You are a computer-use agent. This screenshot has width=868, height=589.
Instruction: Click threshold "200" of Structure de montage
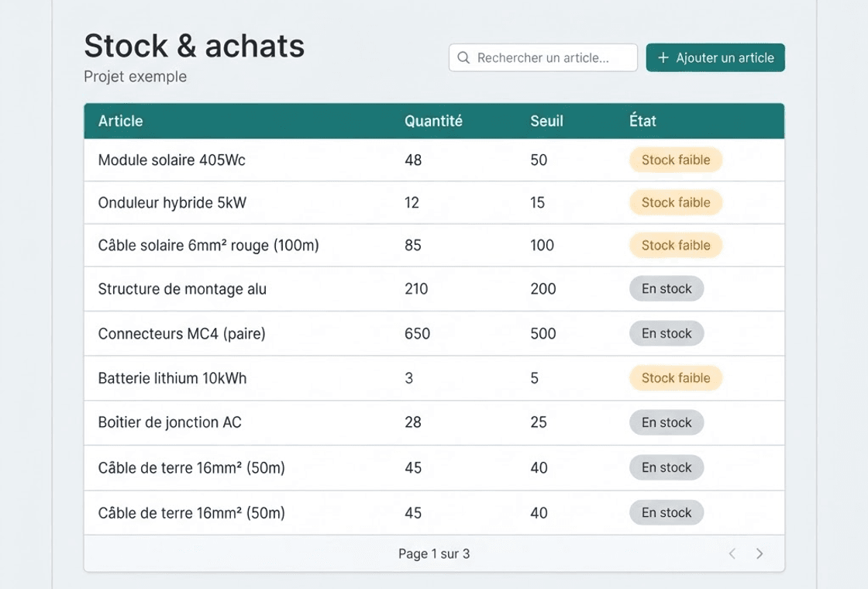543,289
